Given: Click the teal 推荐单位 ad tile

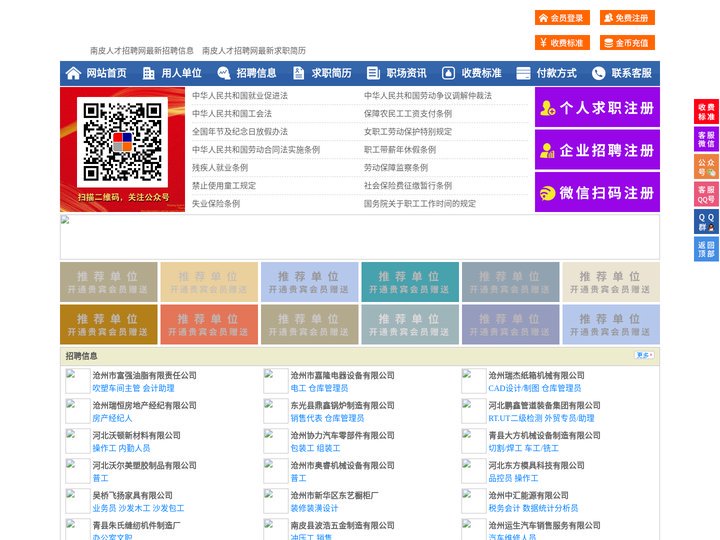Looking at the screenshot, I should coord(410,282).
